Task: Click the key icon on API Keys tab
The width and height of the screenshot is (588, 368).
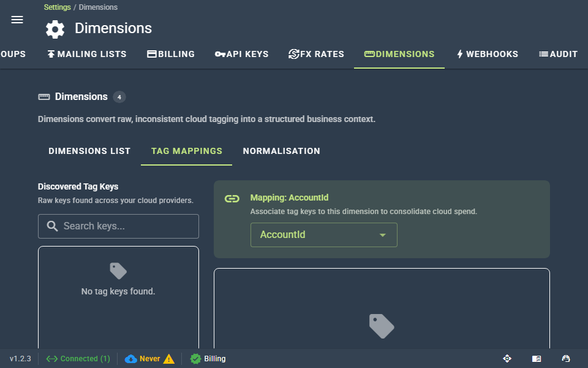Action: tap(220, 55)
